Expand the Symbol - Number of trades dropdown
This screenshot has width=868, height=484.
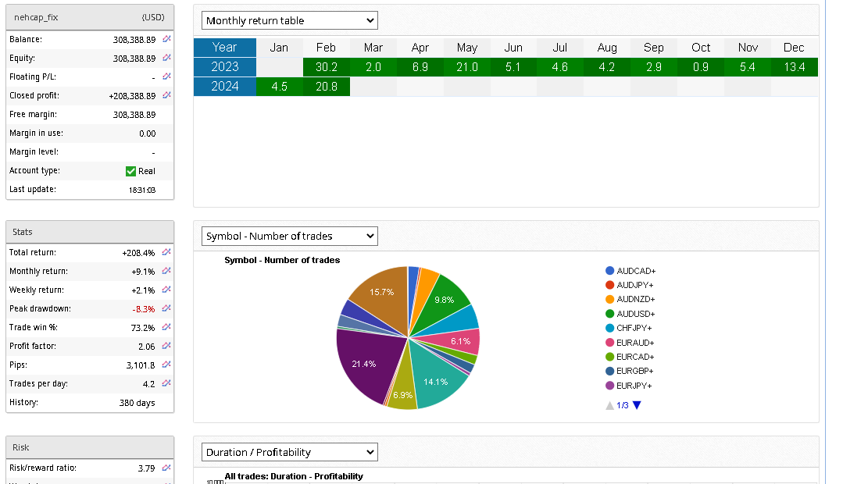point(289,236)
